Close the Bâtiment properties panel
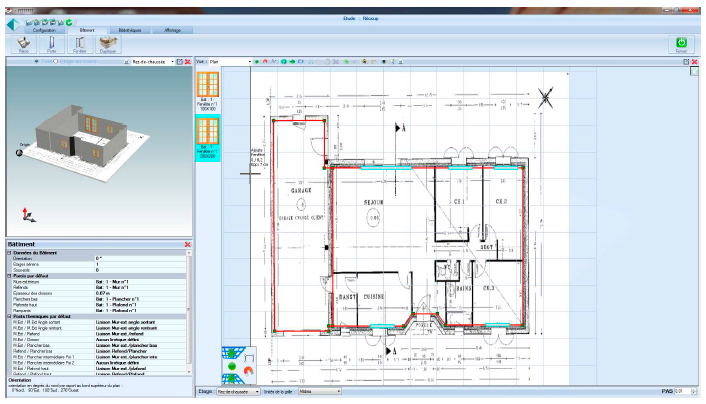Viewport: 706px width, 404px height. [x=187, y=244]
